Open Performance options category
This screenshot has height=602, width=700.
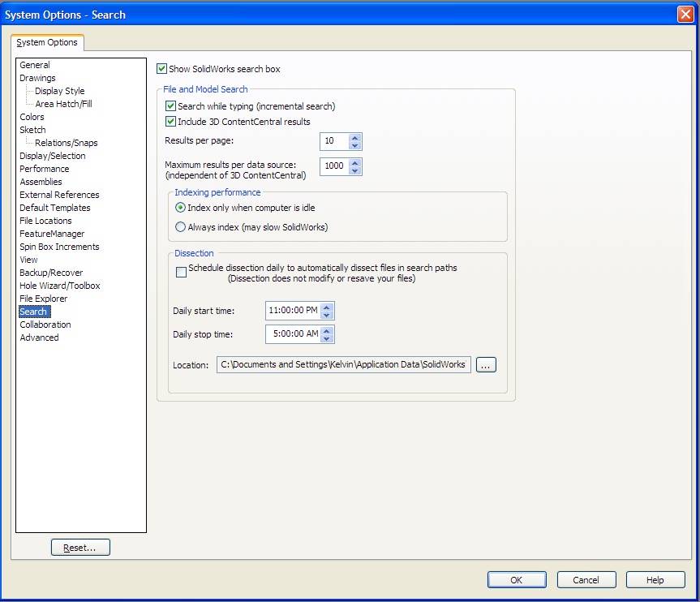pos(45,169)
